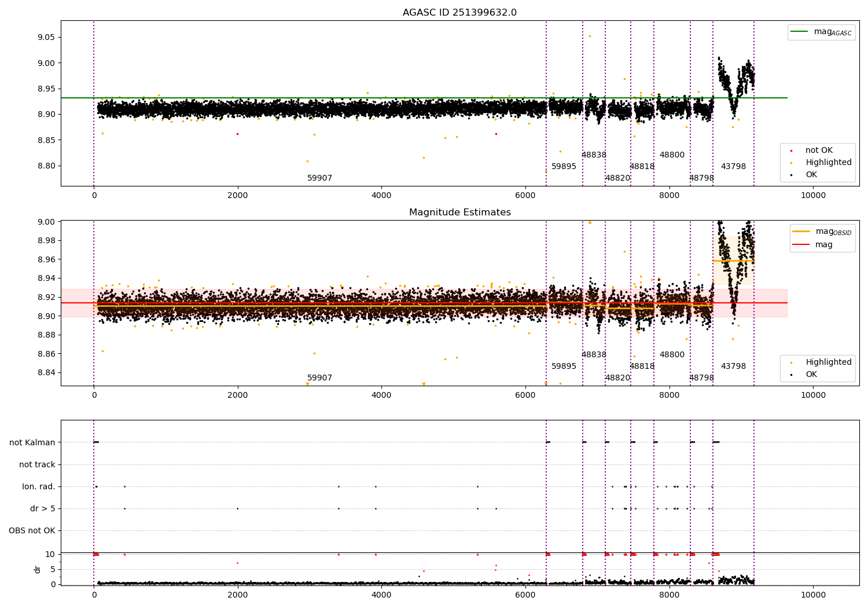
Task: Click y-axis tick 8.92 on Magnitude Estimates plot
Action: point(45,298)
